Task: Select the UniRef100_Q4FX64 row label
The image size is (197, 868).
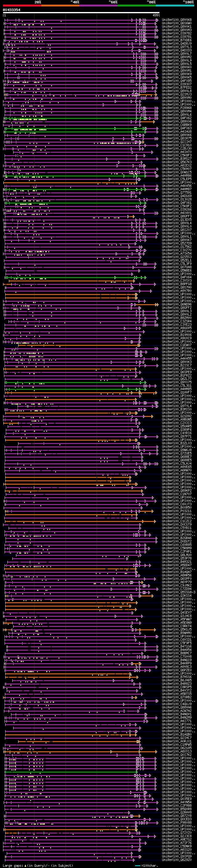Action: point(177,277)
